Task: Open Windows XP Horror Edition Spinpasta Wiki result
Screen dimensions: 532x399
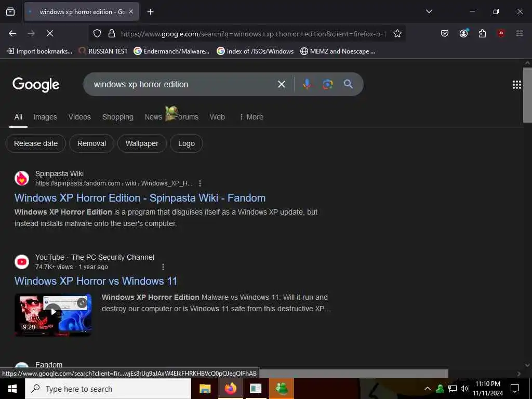Action: (x=140, y=198)
